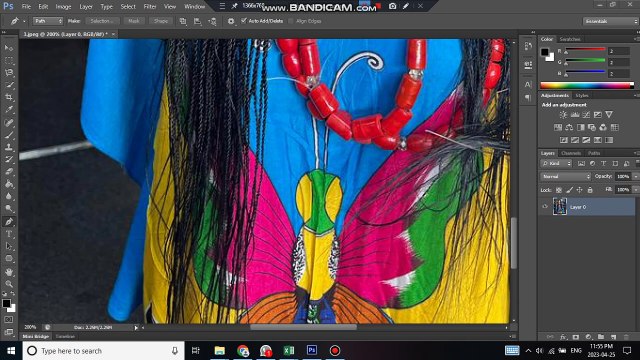Image resolution: width=640 pixels, height=360 pixels.
Task: Open the Image menu
Action: (63, 7)
